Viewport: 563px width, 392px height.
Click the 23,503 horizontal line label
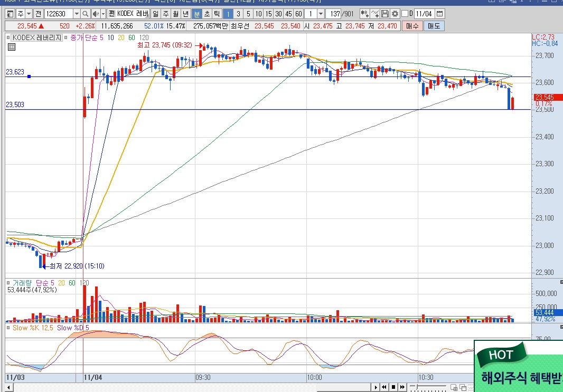pyautogui.click(x=15, y=104)
